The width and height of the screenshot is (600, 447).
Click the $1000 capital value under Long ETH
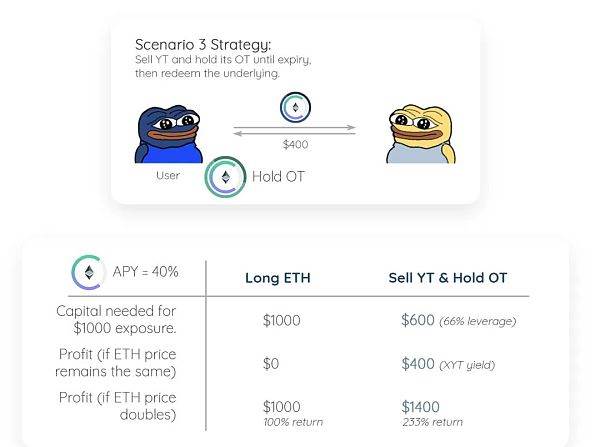coord(282,320)
